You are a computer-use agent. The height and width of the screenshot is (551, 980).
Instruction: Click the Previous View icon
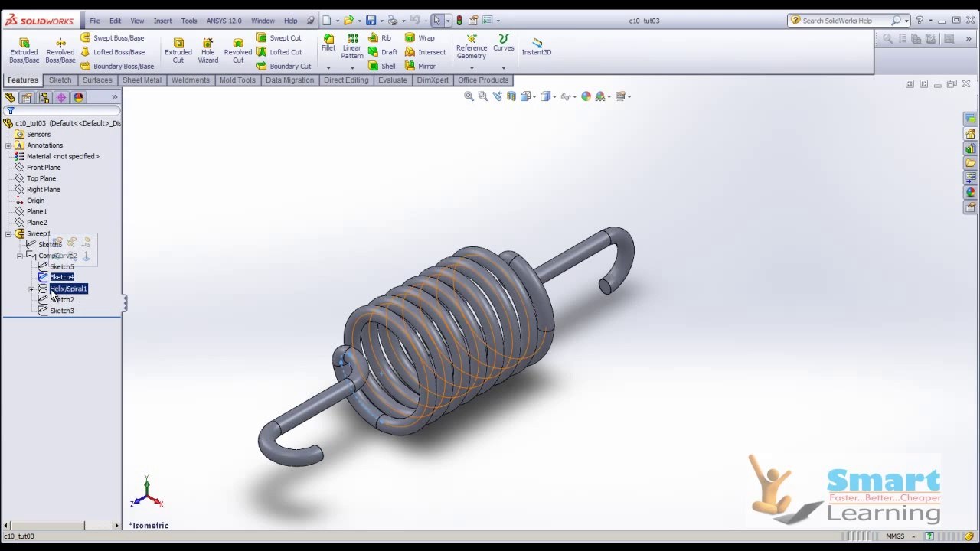tap(498, 96)
